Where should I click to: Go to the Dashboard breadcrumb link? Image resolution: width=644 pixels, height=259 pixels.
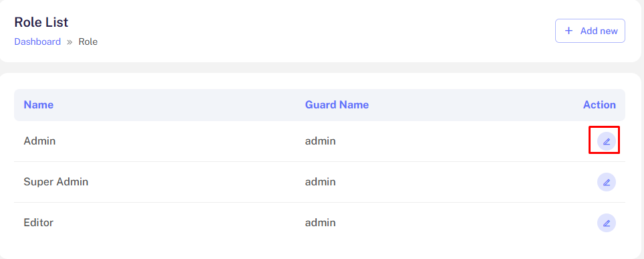pyautogui.click(x=37, y=41)
